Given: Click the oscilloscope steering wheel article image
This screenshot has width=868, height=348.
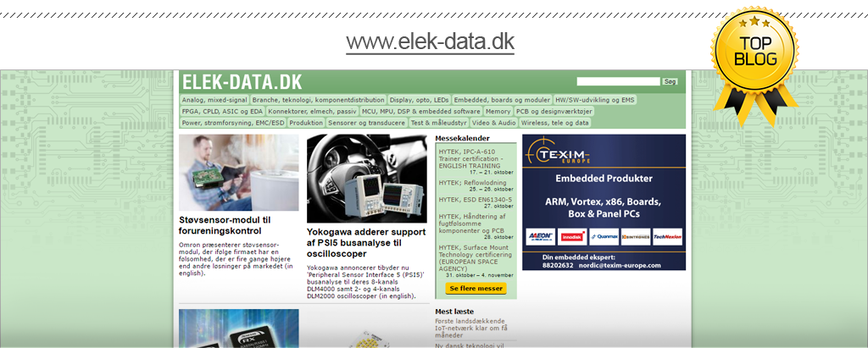Looking at the screenshot, I should point(367,178).
